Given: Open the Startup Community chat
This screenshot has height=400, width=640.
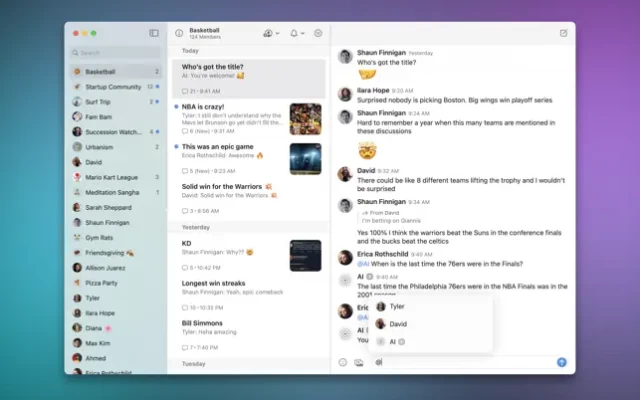Looking at the screenshot, I should point(112,87).
